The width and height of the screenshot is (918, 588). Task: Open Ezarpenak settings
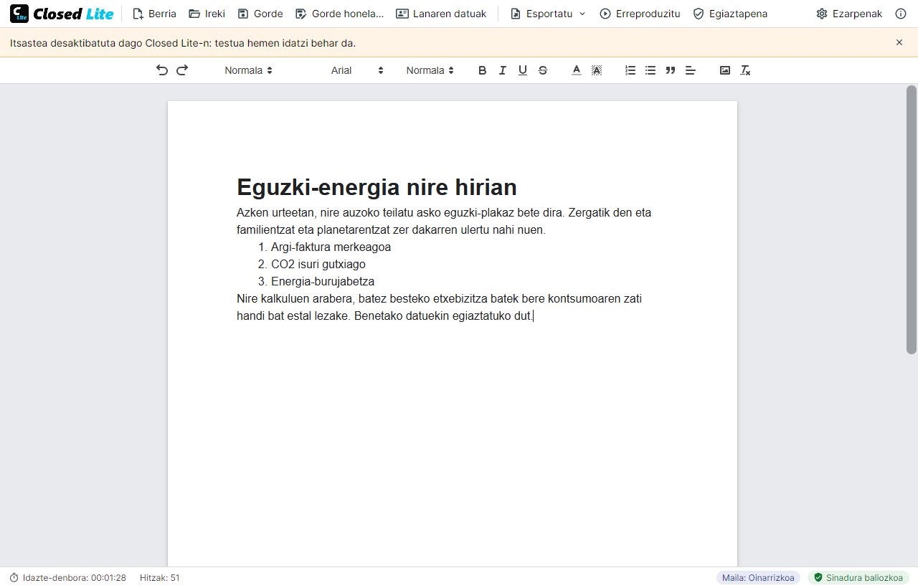click(x=849, y=14)
